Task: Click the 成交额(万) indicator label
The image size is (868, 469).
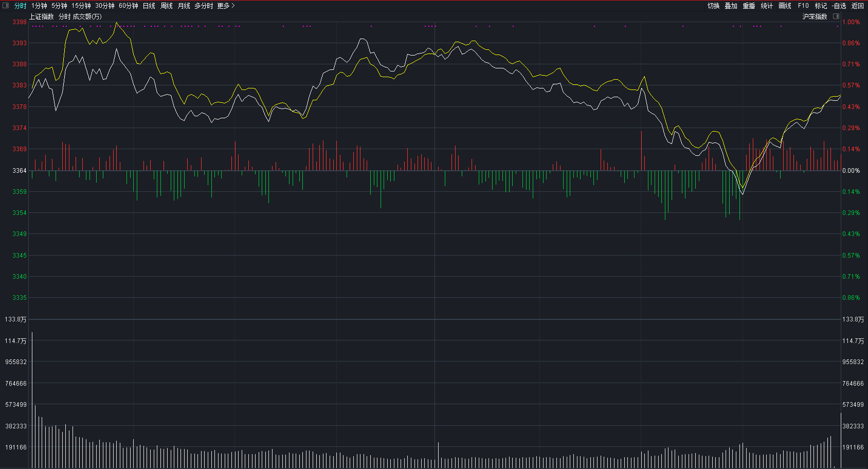Action: coord(87,16)
